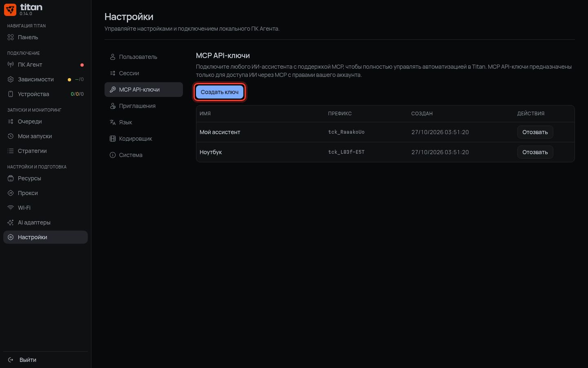The image size is (588, 368).
Task: Click the Очереди queue icon
Action: [x=11, y=121]
